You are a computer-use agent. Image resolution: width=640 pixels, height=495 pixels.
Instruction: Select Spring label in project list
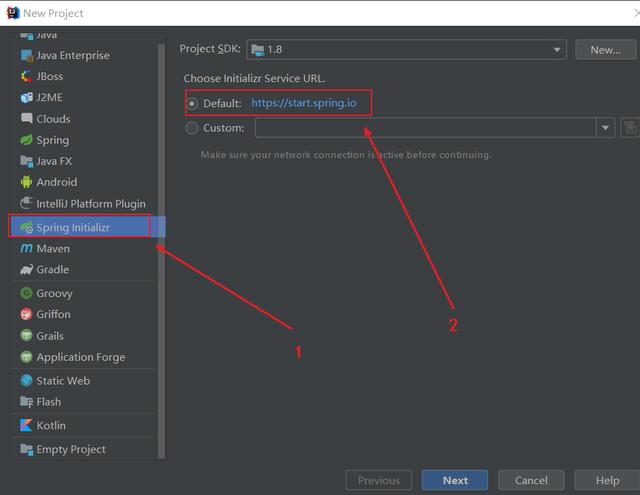coord(53,140)
